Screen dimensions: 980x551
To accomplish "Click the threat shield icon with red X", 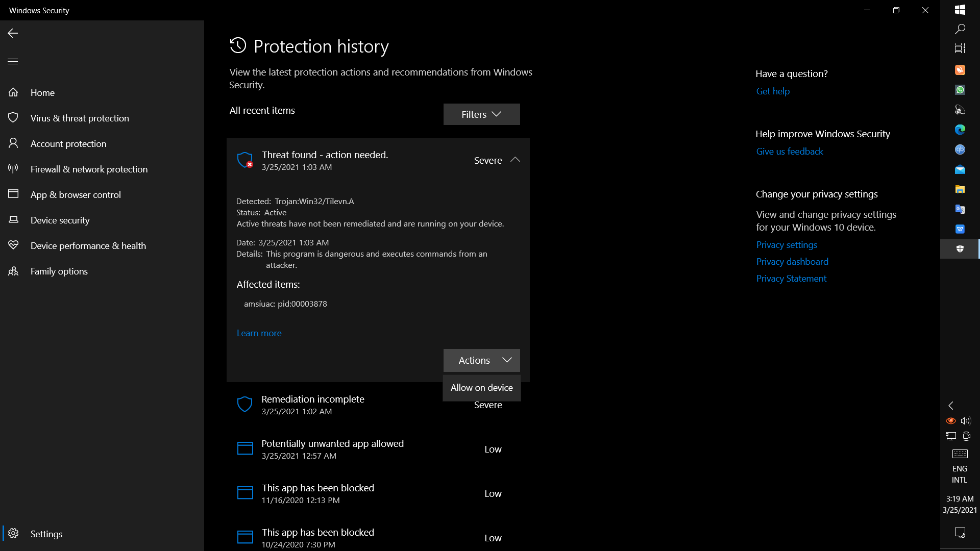I will 245,160.
